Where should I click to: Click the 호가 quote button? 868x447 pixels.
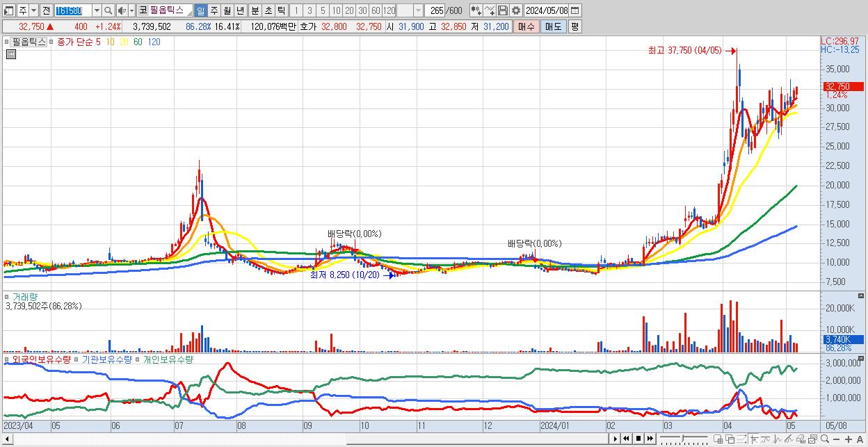click(308, 26)
